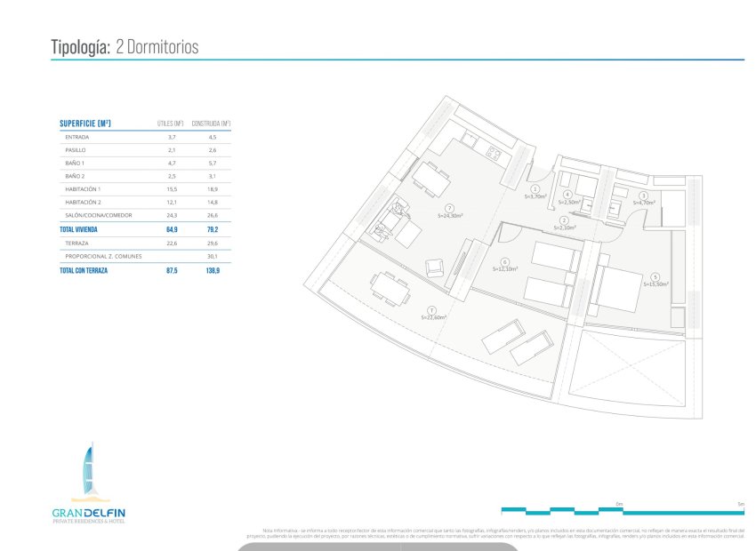756x551 pixels.
Task: Select marker 2 labeled S=2,10m²
Action: click(x=563, y=220)
